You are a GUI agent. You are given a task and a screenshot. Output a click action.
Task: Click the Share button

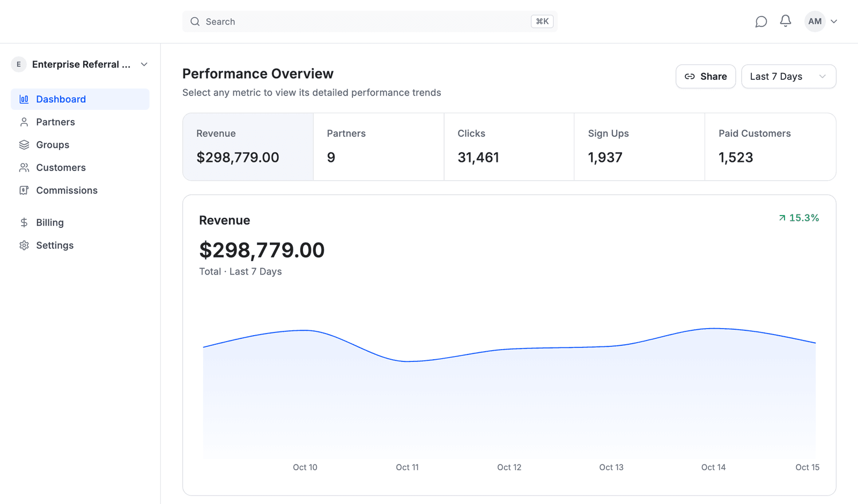click(705, 77)
